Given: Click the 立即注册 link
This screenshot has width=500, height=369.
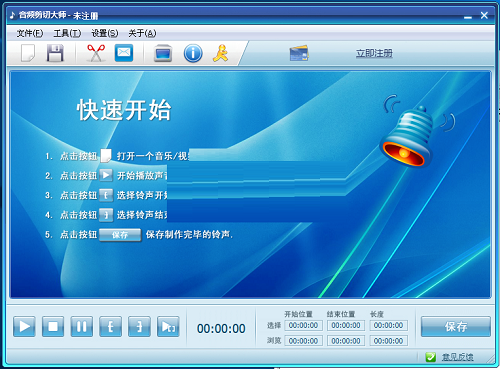Looking at the screenshot, I should [374, 53].
